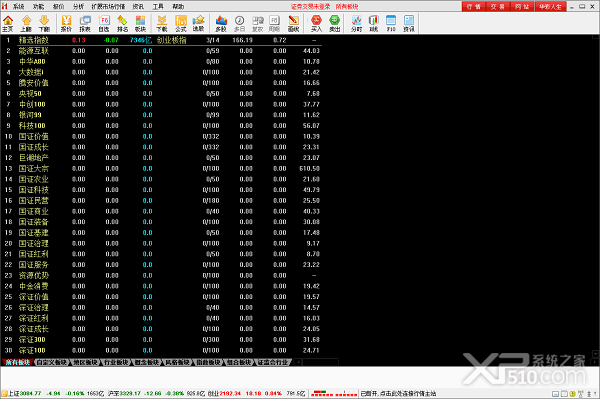Page up with the 上翻 arrow icon
The image size is (600, 399).
point(26,23)
